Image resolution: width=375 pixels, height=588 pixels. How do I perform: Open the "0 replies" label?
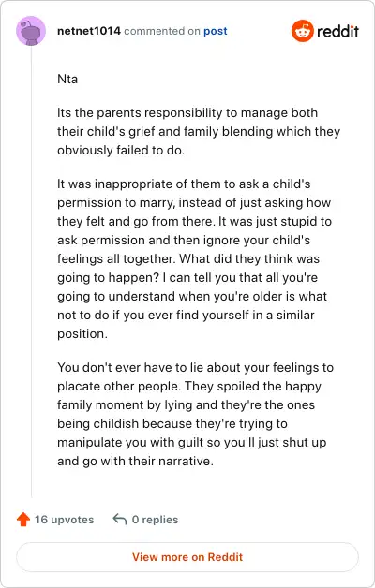(155, 520)
